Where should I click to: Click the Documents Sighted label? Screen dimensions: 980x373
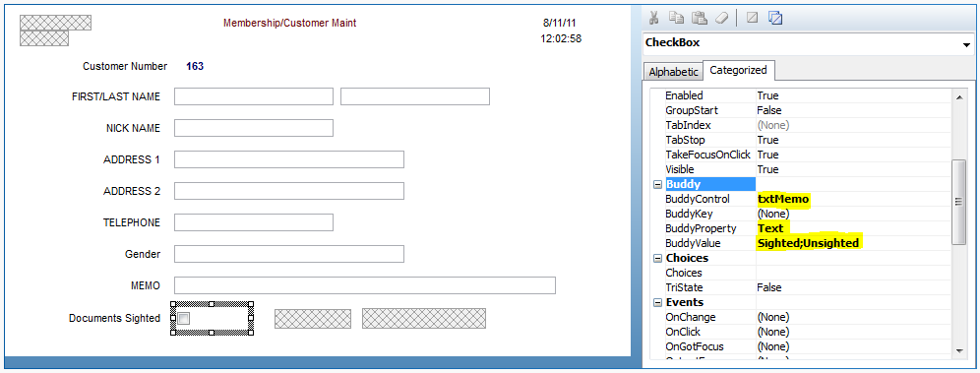tap(114, 318)
